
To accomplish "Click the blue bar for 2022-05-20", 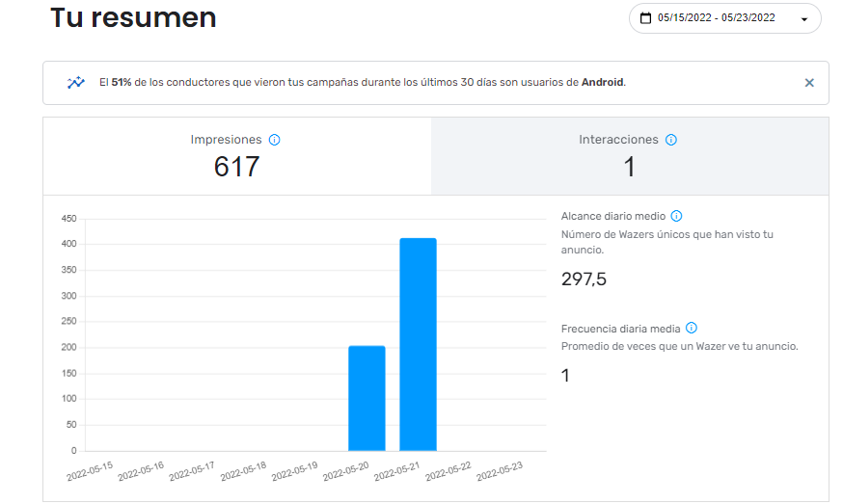I will point(367,398).
